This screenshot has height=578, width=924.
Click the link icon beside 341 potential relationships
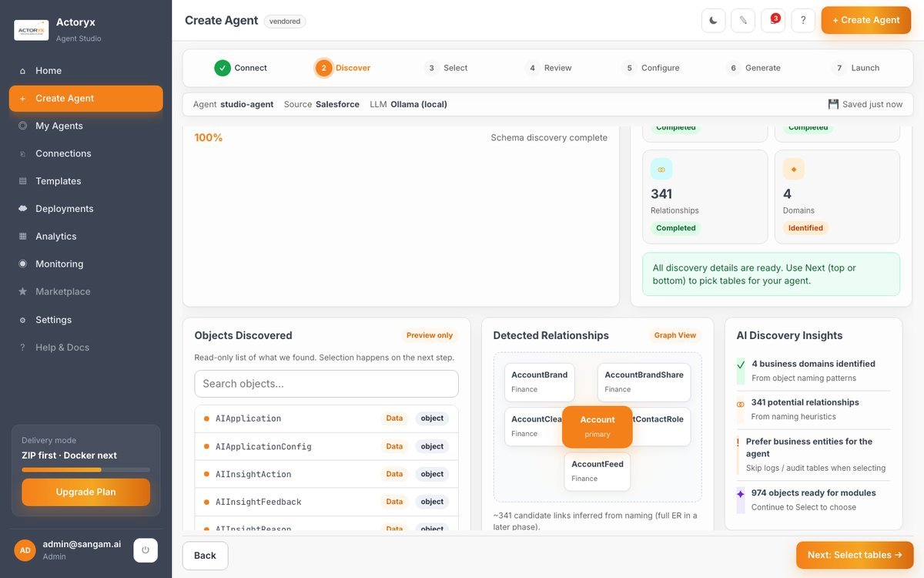coord(741,404)
